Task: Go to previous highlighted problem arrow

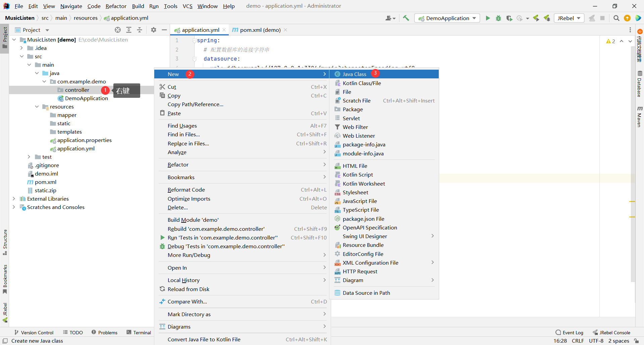Action: 622,41
